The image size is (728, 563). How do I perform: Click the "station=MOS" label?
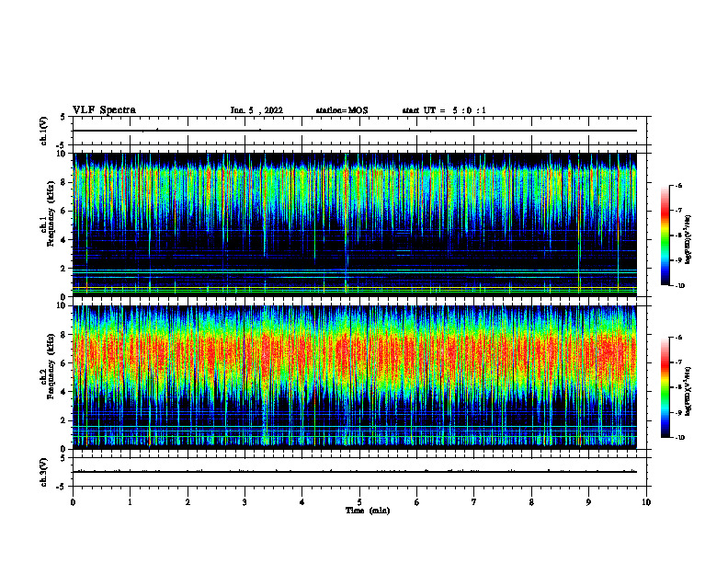(x=342, y=110)
